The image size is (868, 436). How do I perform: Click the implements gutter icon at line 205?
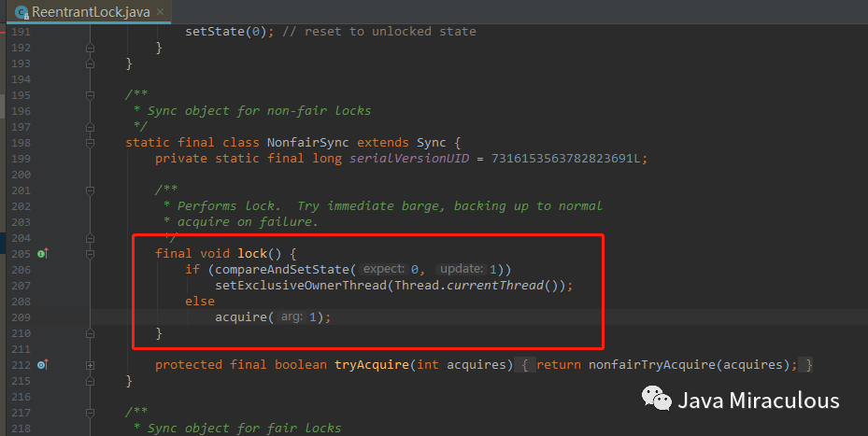tap(43, 253)
